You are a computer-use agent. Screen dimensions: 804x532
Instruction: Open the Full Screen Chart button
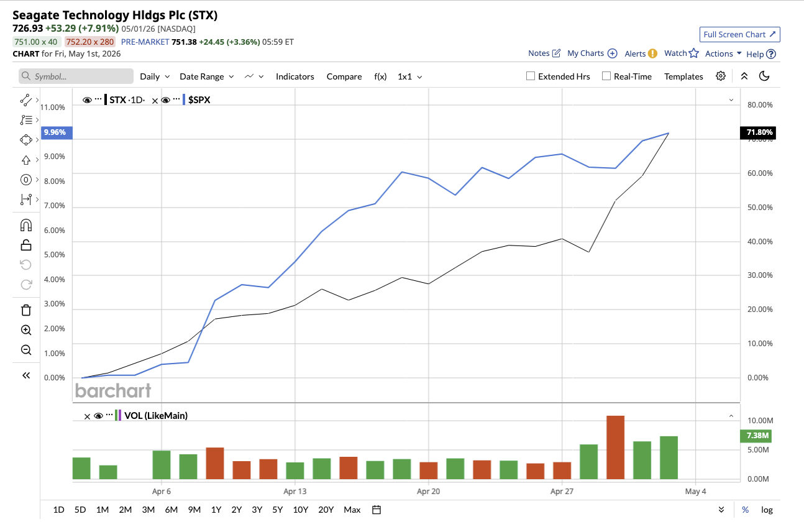[739, 34]
